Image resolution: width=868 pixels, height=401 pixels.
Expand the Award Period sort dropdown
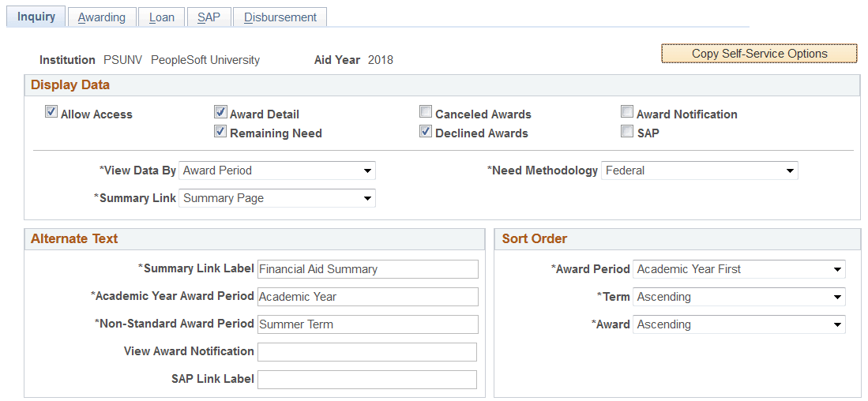coord(739,269)
